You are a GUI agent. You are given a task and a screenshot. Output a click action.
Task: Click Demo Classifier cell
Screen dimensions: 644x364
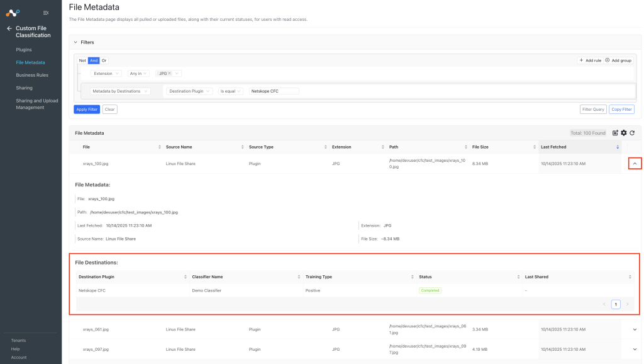pos(207,290)
